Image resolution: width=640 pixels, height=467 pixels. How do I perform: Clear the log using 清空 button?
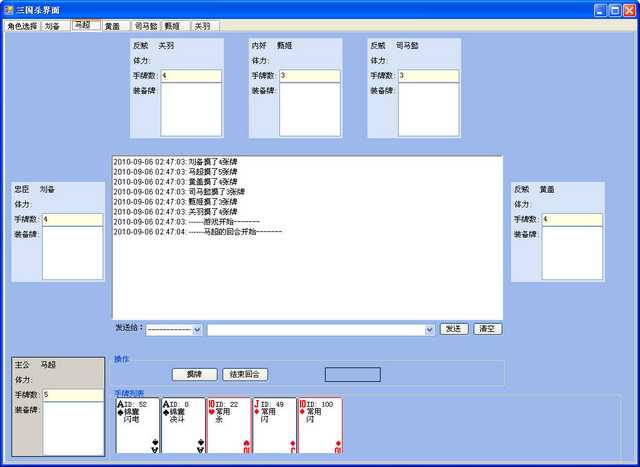(487, 328)
